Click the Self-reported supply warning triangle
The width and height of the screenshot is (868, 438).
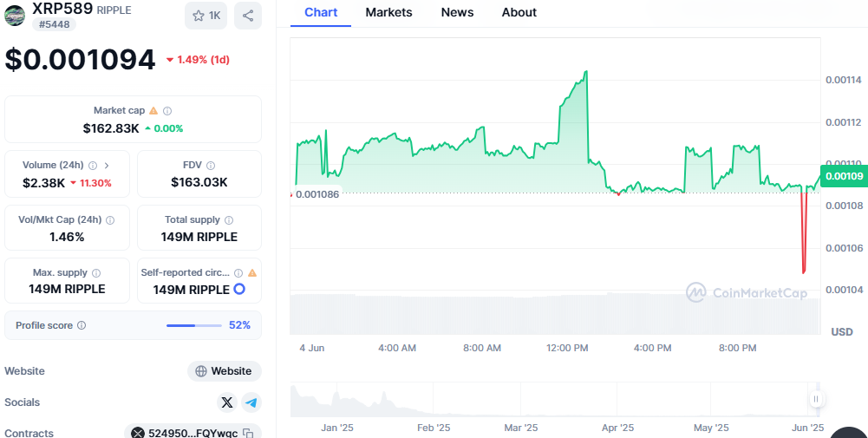(x=252, y=273)
